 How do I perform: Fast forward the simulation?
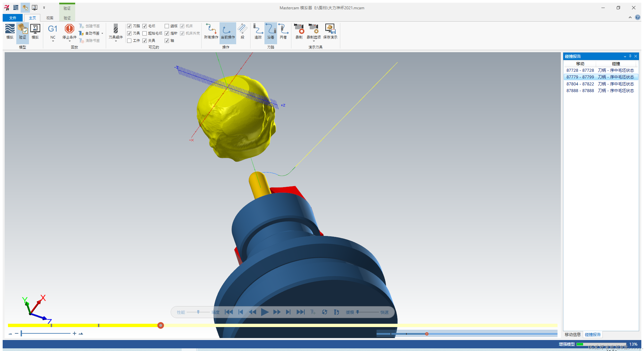[277, 312]
